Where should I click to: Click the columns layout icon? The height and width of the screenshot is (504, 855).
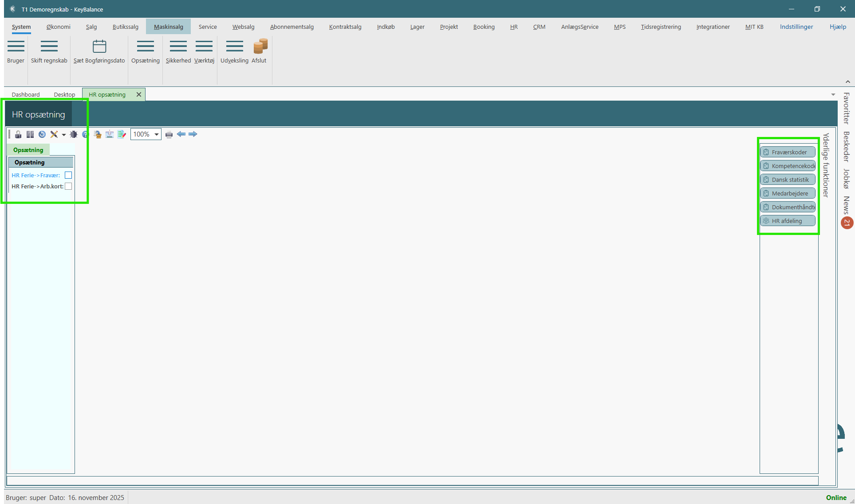[x=30, y=134]
